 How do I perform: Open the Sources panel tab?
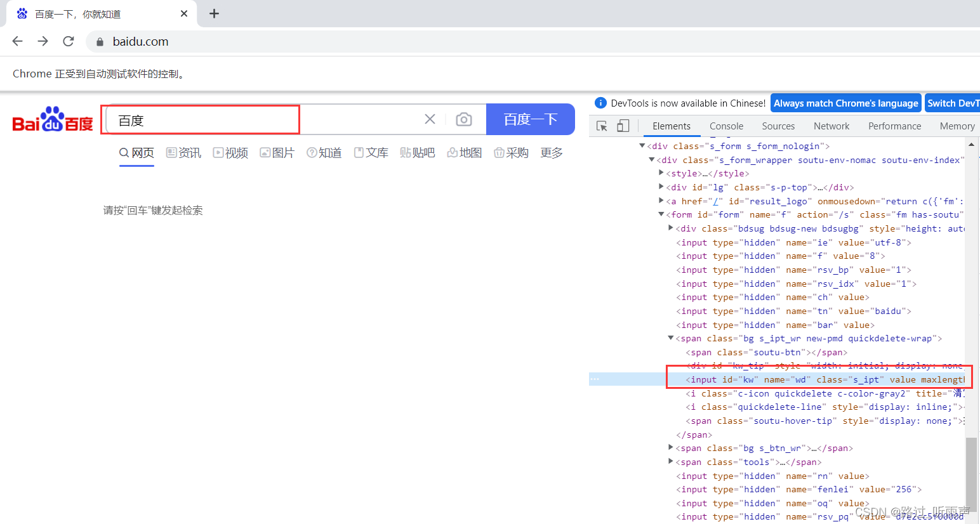(x=778, y=126)
